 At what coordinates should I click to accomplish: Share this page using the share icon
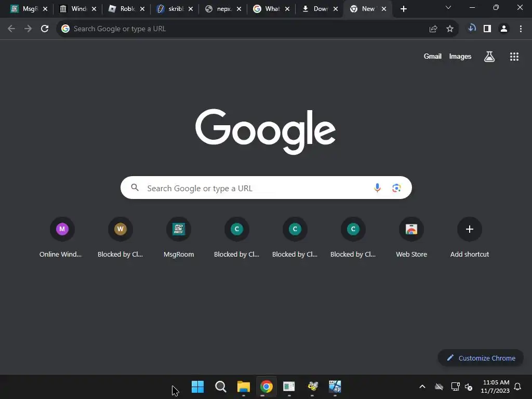coord(433,29)
